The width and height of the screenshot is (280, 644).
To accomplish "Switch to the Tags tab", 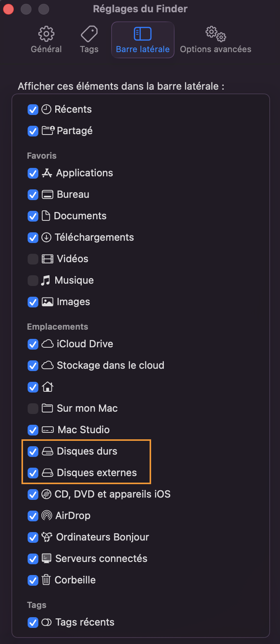I will pyautogui.click(x=89, y=40).
